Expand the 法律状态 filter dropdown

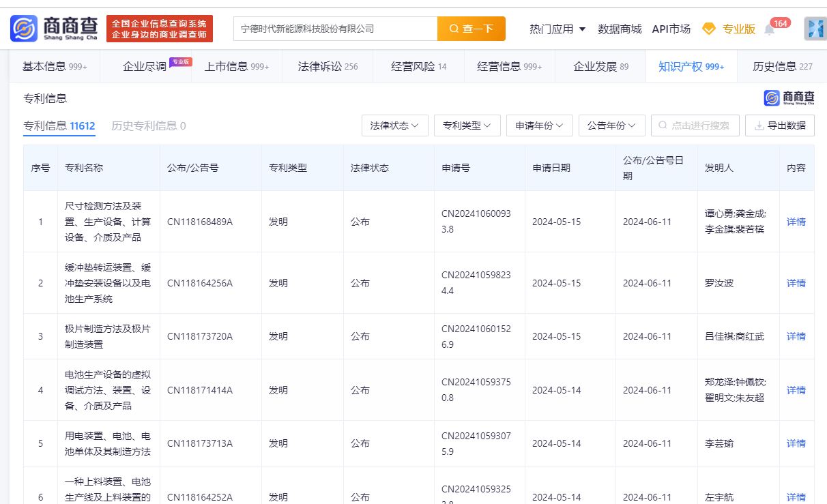(395, 125)
